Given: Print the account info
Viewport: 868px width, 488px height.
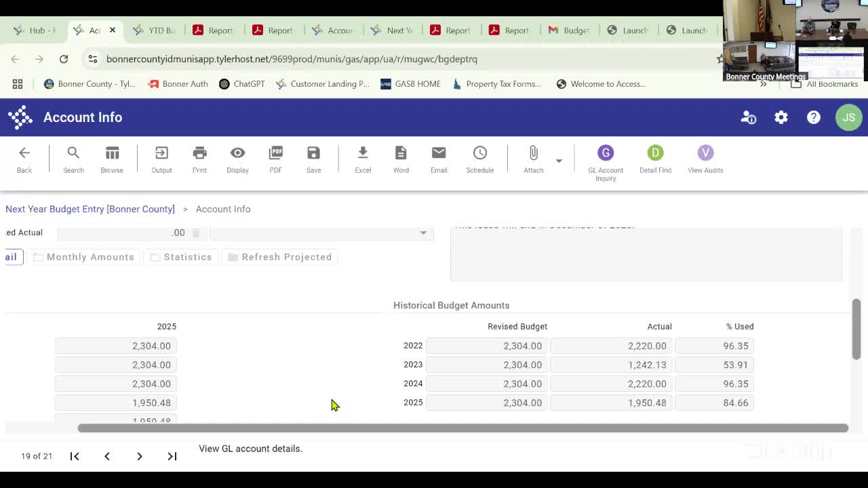Looking at the screenshot, I should [x=199, y=159].
